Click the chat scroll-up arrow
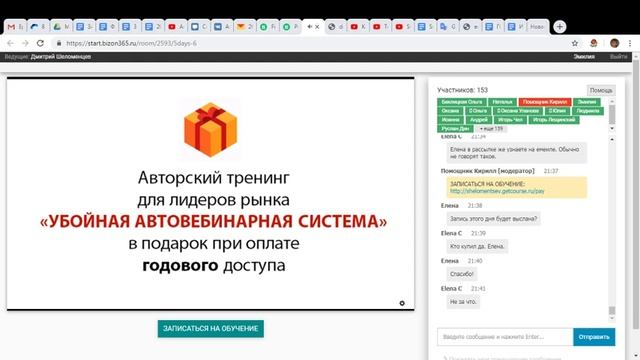 coord(612,140)
